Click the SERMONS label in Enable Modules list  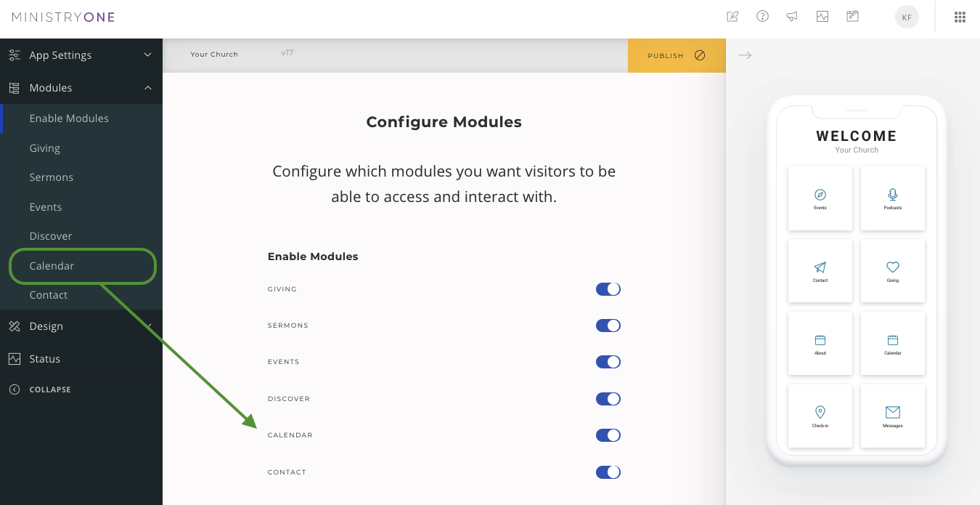point(288,326)
